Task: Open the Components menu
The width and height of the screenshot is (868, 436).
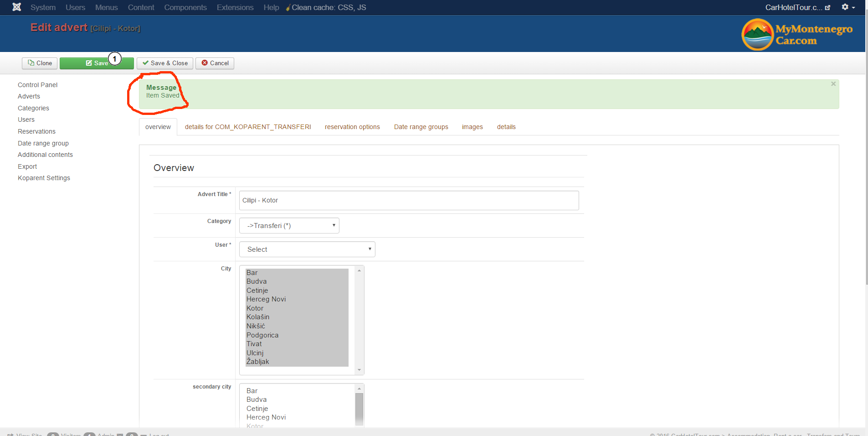Action: point(185,7)
